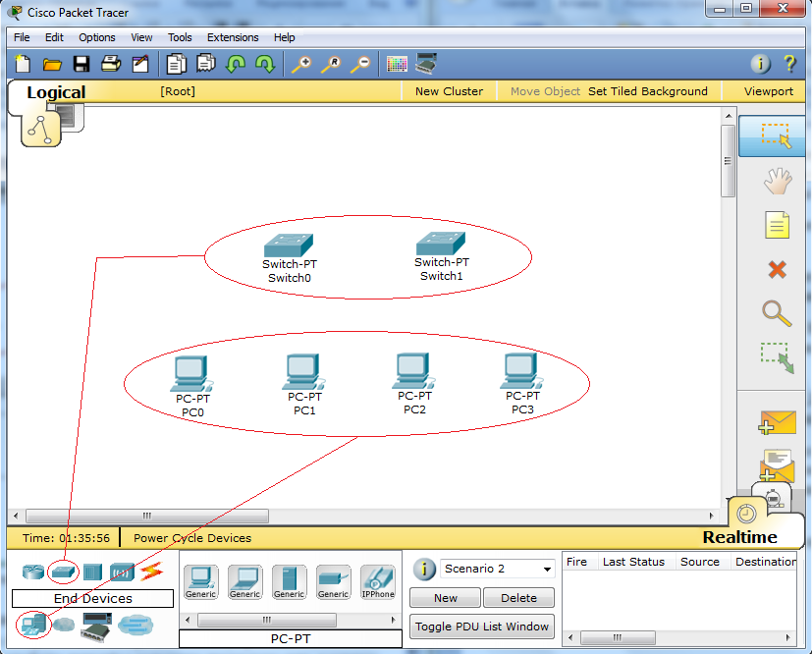Pick the Generic printer device

333,582
